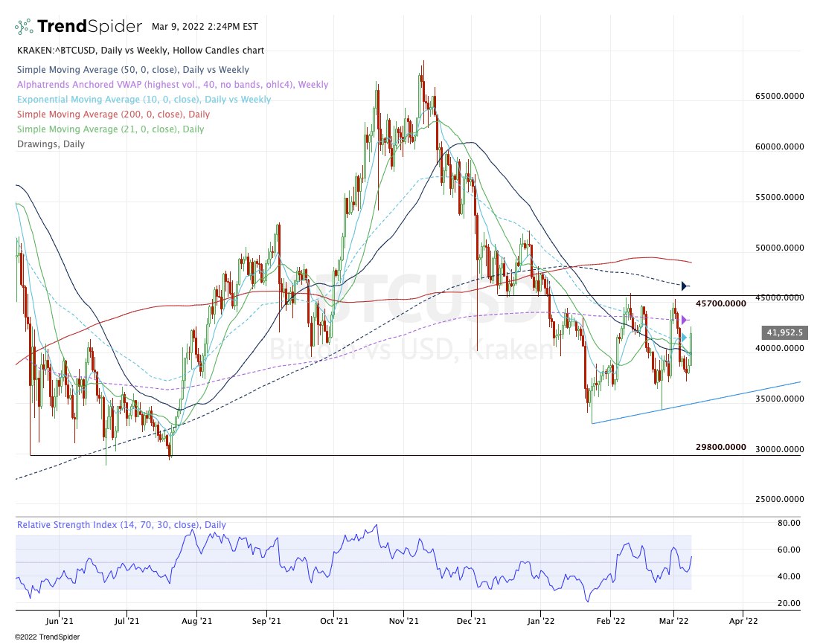Image resolution: width=823 pixels, height=644 pixels.
Task: Click the Jul '21 date axis label
Action: coord(127,622)
